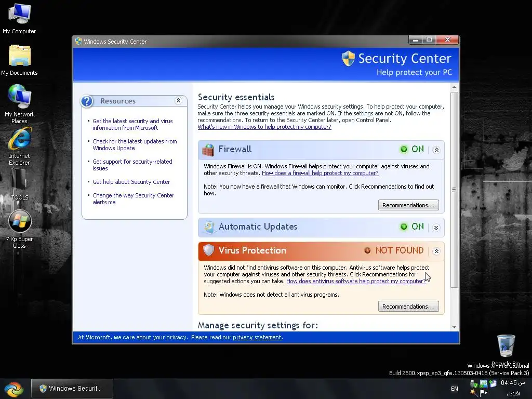This screenshot has height=399, width=532.
Task: Click the Safely Remove Hardware tray icon
Action: [x=474, y=384]
